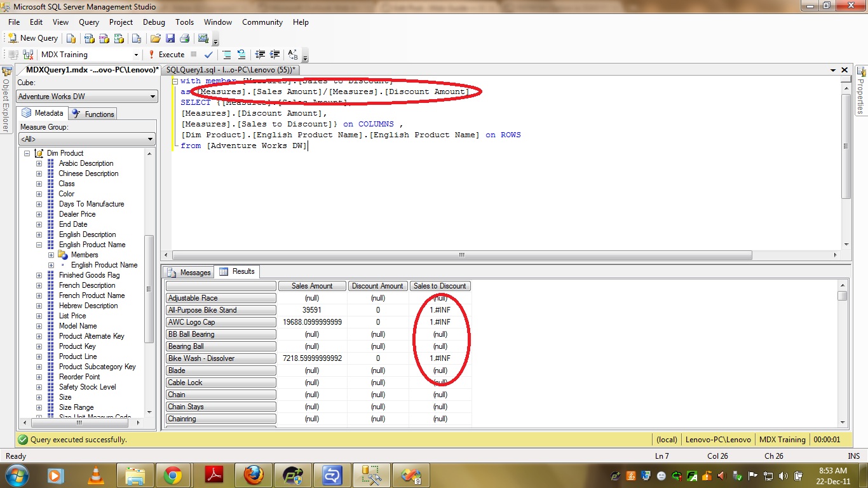Click the Change Connection icon

(27, 55)
